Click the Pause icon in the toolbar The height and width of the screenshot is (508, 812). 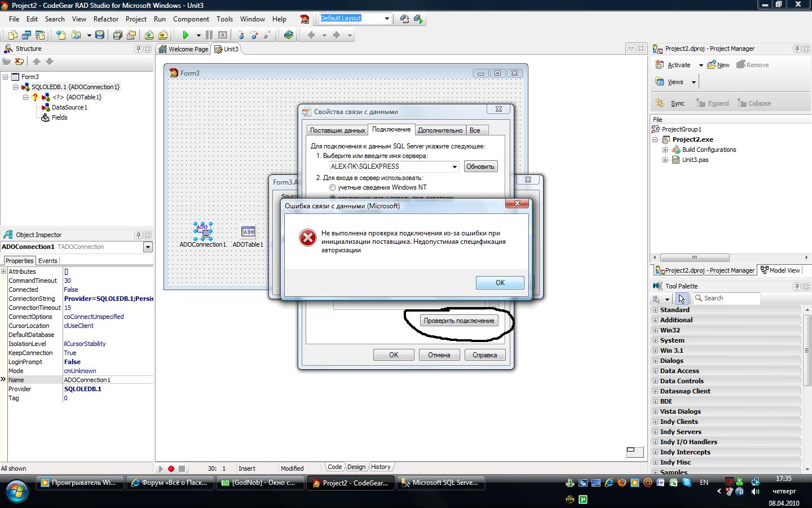(209, 35)
